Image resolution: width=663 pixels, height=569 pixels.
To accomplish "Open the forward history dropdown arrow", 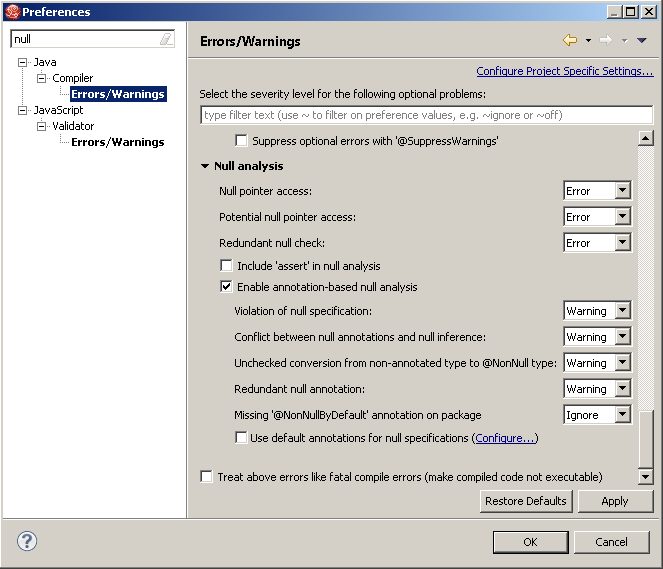I will tap(625, 41).
